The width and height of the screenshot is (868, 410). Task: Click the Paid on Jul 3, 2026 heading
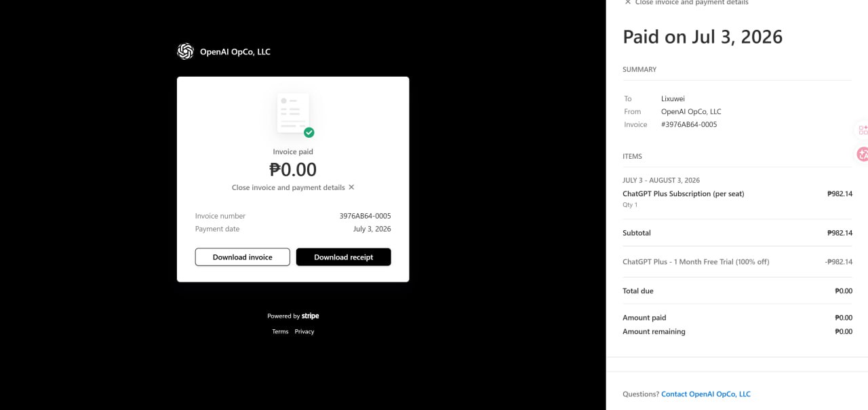pos(703,37)
